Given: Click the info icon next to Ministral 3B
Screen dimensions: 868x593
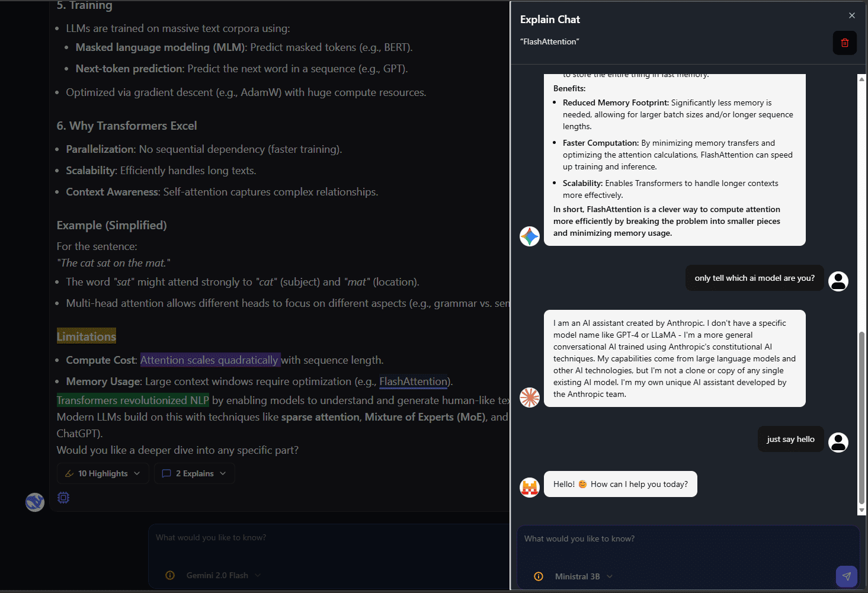Looking at the screenshot, I should click(x=538, y=576).
